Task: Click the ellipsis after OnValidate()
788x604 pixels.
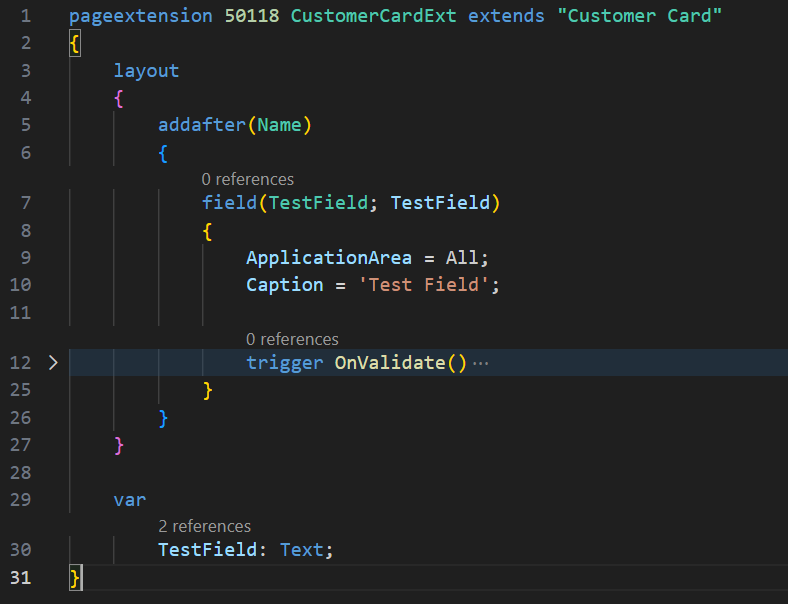Action: 480,363
